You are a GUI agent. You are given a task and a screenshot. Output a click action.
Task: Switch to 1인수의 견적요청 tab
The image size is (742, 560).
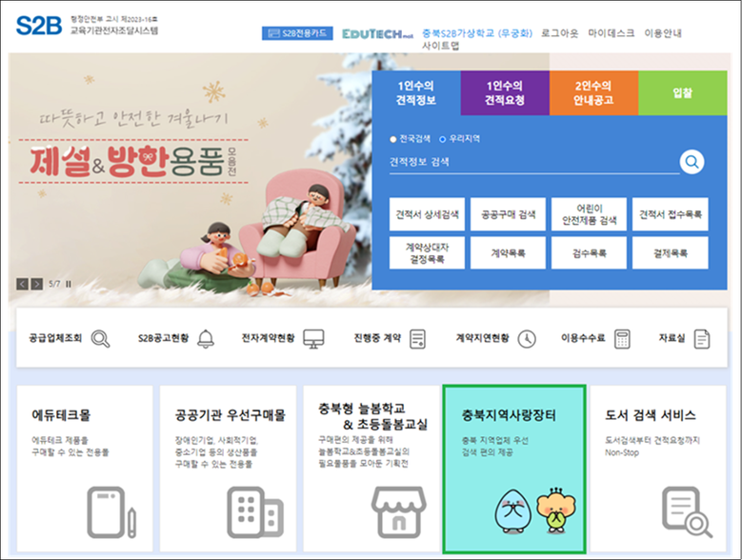tap(504, 92)
